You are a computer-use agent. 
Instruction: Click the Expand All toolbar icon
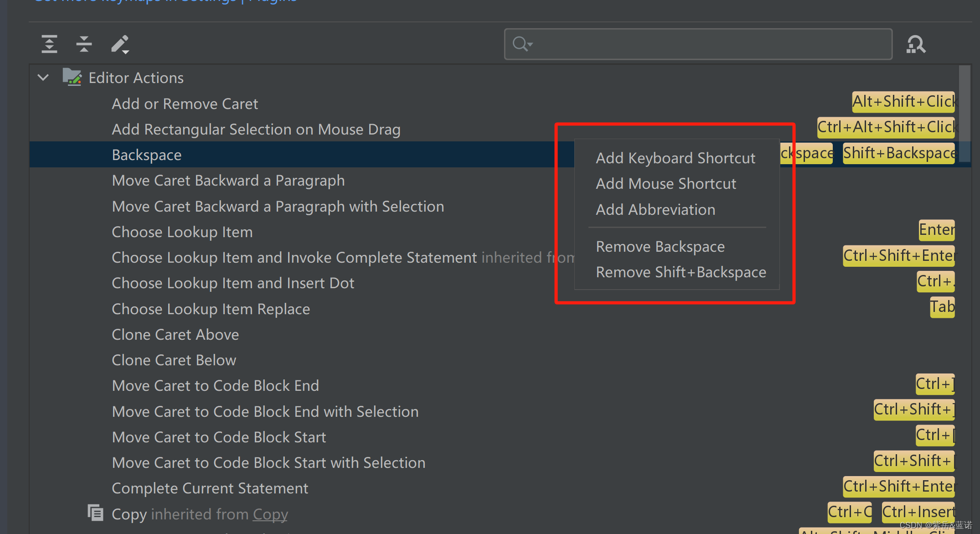point(49,44)
